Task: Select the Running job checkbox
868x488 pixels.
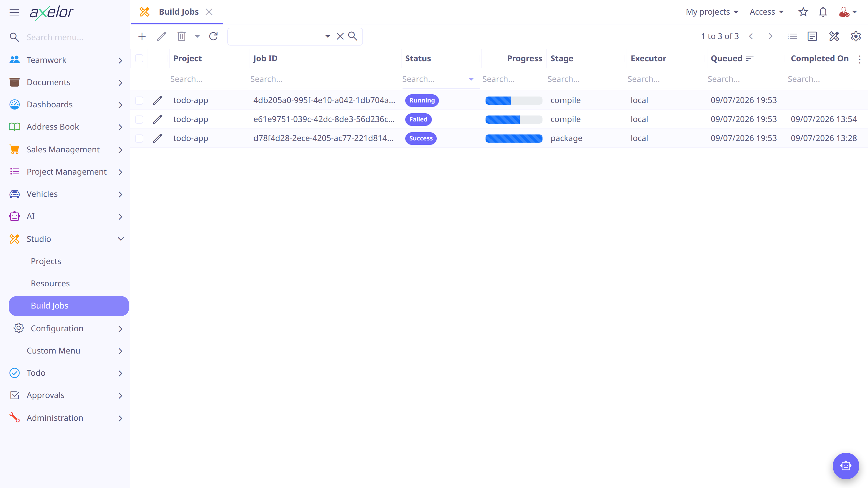Action: [139, 100]
